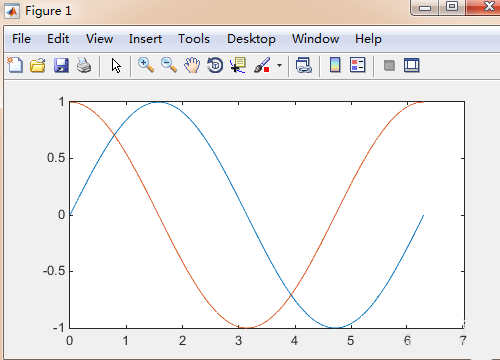Save the figure with the floppy disk icon

pos(61,65)
